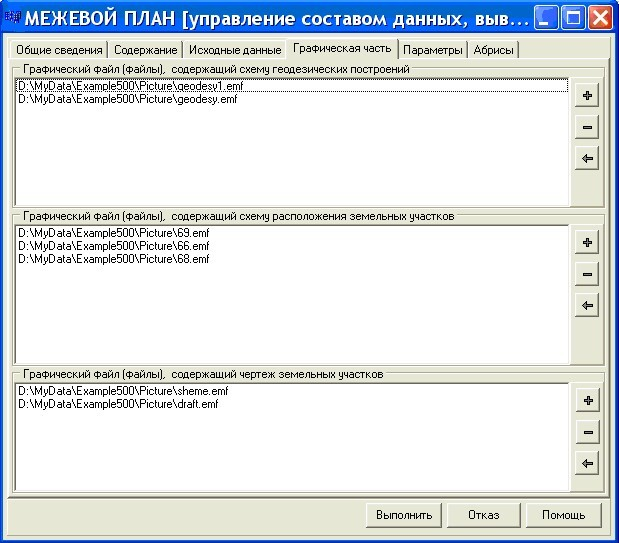Add file to land plot location scheme list
This screenshot has width=619, height=543.
click(x=587, y=242)
